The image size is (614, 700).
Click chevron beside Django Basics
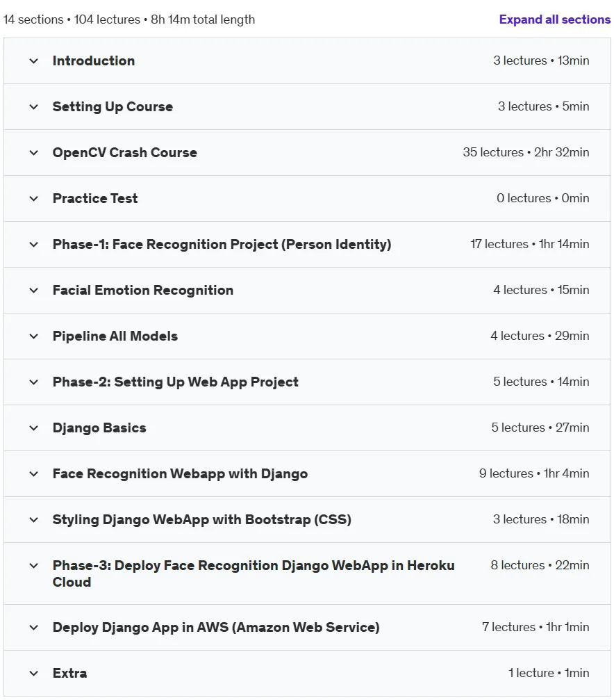pyautogui.click(x=33, y=428)
